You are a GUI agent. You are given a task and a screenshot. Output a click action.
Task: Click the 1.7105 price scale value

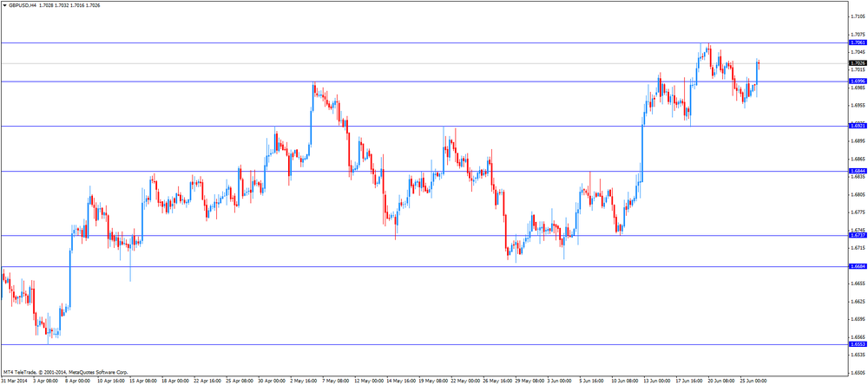pos(858,16)
